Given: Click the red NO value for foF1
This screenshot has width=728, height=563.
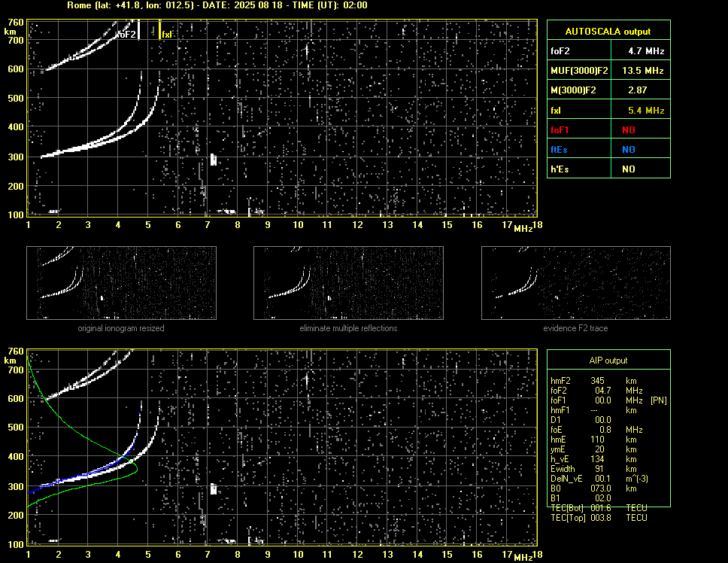Looking at the screenshot, I should coord(628,130).
